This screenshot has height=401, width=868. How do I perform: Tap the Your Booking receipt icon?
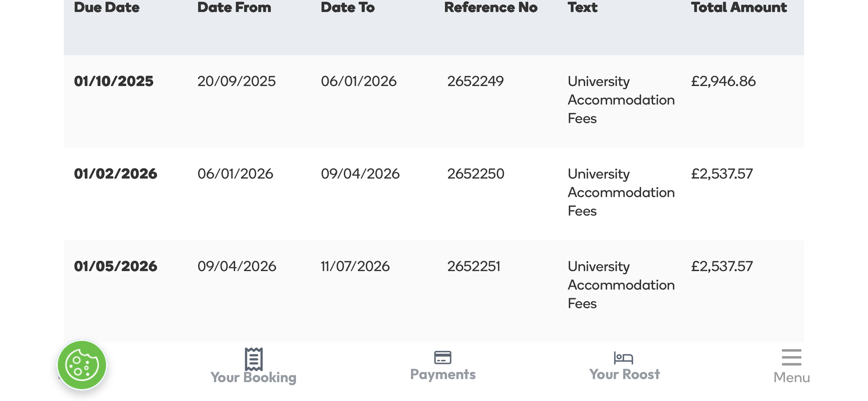(x=254, y=359)
